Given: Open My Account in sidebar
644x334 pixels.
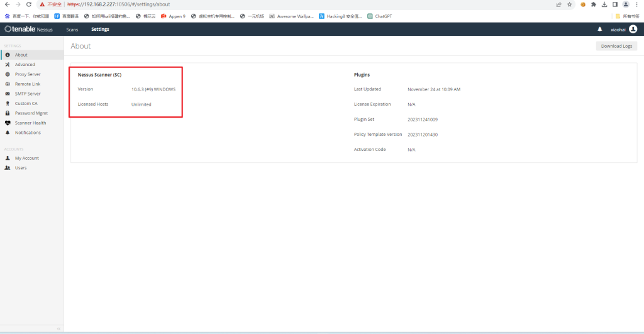Looking at the screenshot, I should [x=26, y=159].
